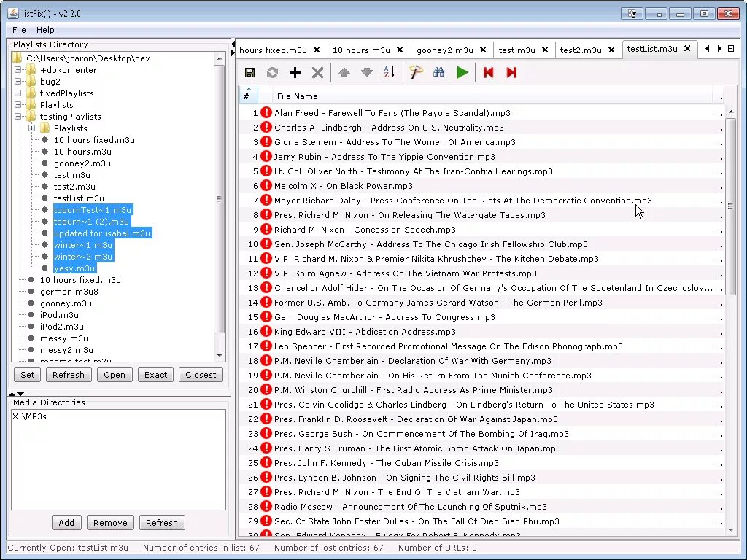Click the plus icon to add entry
The height and width of the screenshot is (560, 747).
click(295, 72)
